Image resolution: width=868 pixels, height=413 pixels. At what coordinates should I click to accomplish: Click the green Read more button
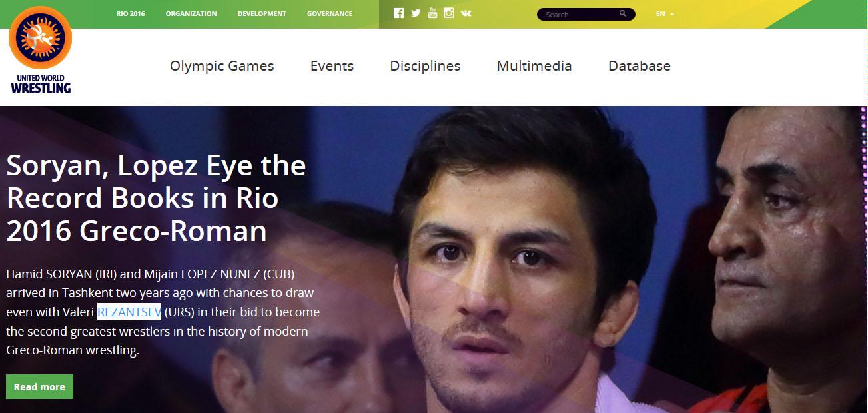[x=39, y=387]
